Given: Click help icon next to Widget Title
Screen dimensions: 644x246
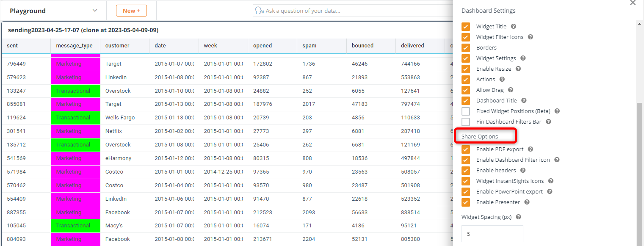Looking at the screenshot, I should point(514,26).
